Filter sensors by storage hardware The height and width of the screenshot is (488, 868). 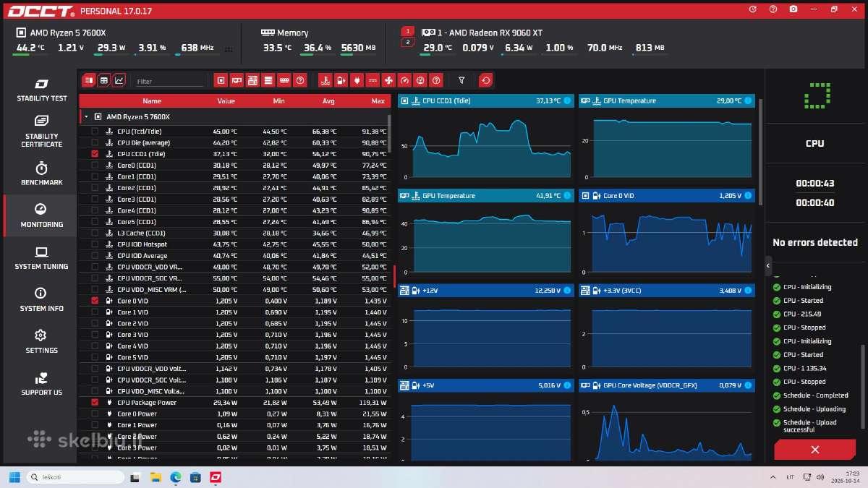coord(268,80)
